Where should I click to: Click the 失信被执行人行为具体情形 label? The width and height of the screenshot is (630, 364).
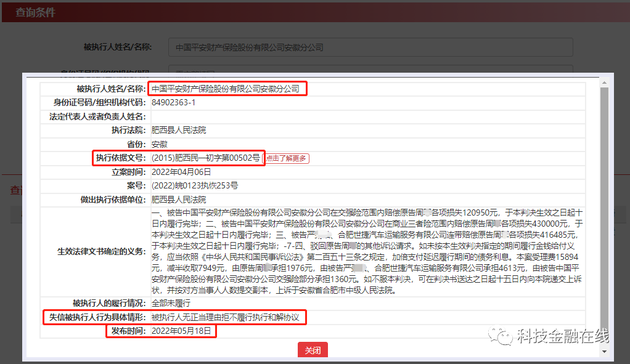click(97, 317)
